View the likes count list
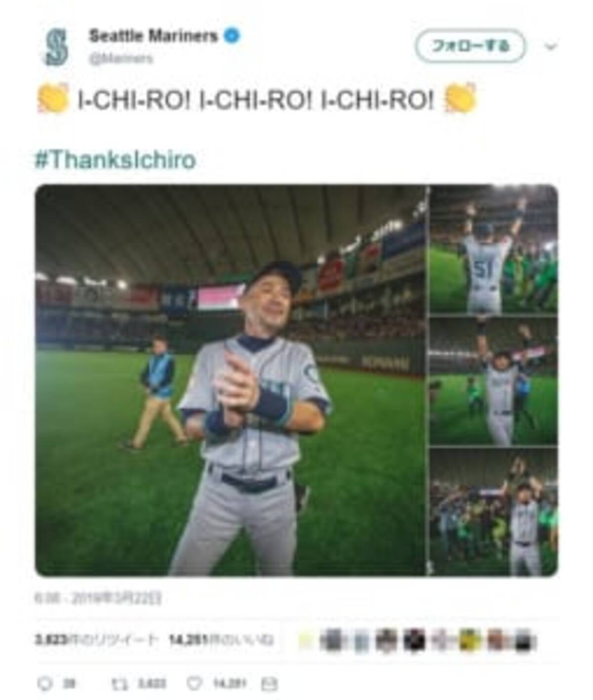 click(x=221, y=640)
